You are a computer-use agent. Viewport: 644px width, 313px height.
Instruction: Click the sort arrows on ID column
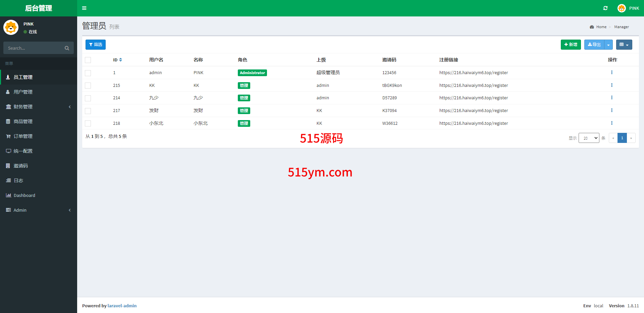click(x=120, y=60)
